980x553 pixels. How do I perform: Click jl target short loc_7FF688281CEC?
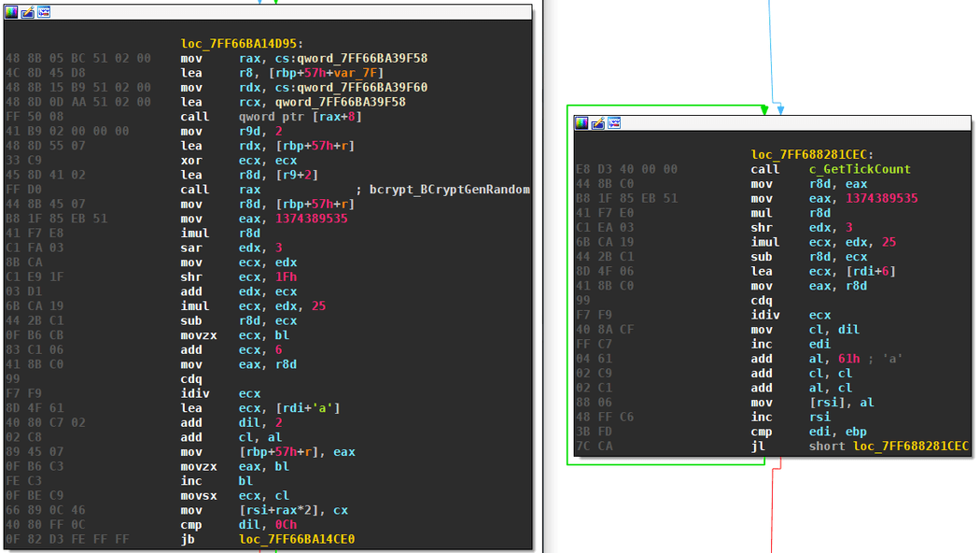tap(889, 446)
